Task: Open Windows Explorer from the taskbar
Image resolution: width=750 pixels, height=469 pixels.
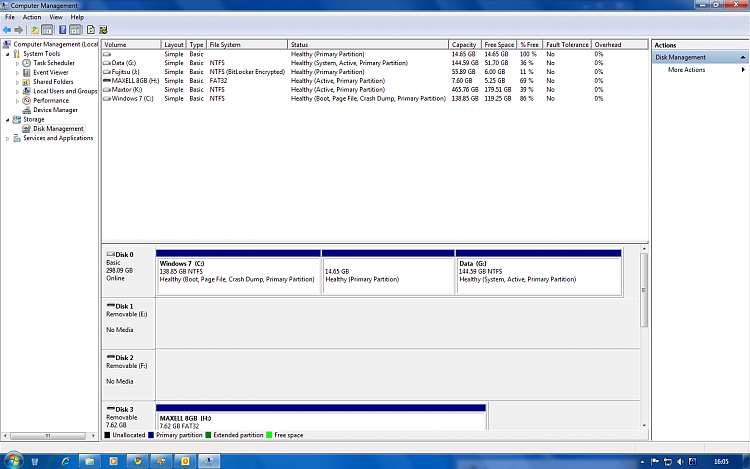Action: pyautogui.click(x=89, y=461)
